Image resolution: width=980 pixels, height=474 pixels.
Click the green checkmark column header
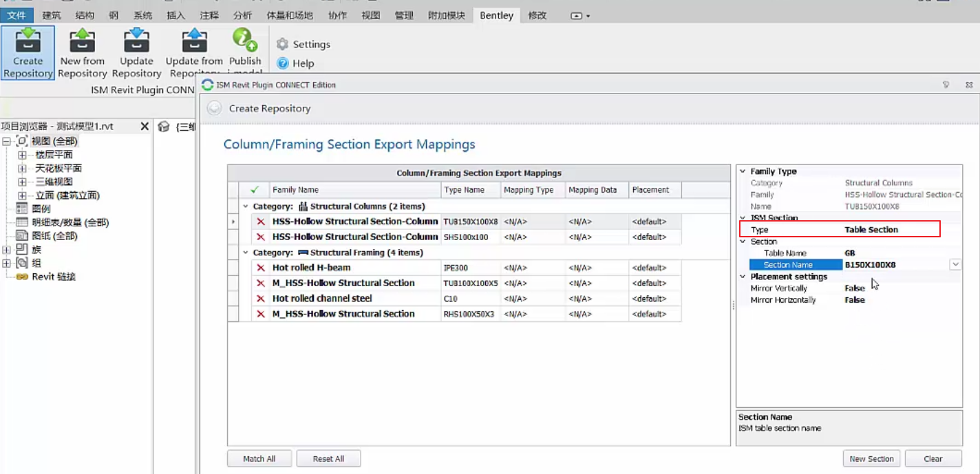pos(255,190)
